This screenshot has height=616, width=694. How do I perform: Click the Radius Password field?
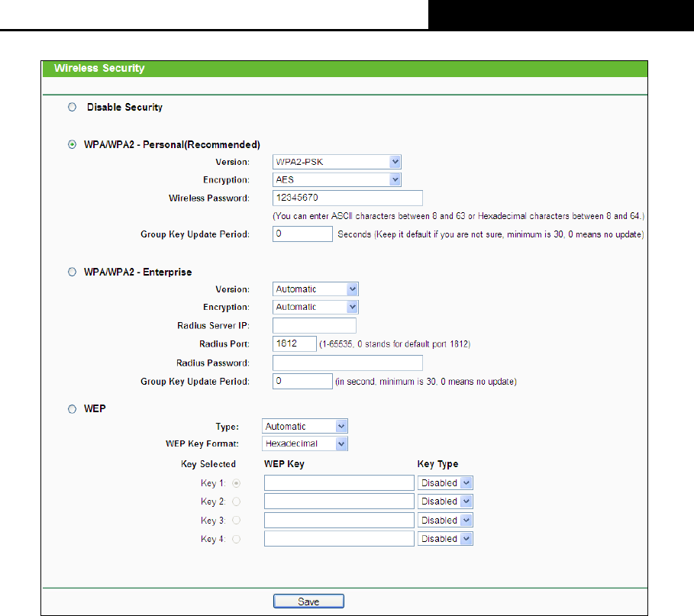click(347, 363)
